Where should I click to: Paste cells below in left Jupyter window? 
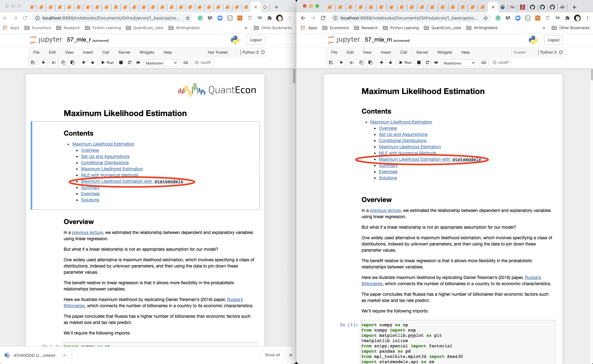coord(73,63)
